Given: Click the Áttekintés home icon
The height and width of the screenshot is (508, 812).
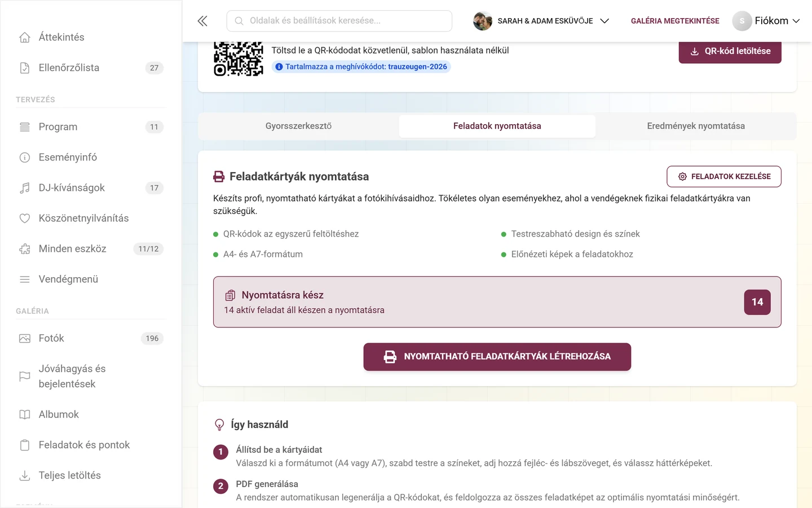Looking at the screenshot, I should (x=25, y=37).
